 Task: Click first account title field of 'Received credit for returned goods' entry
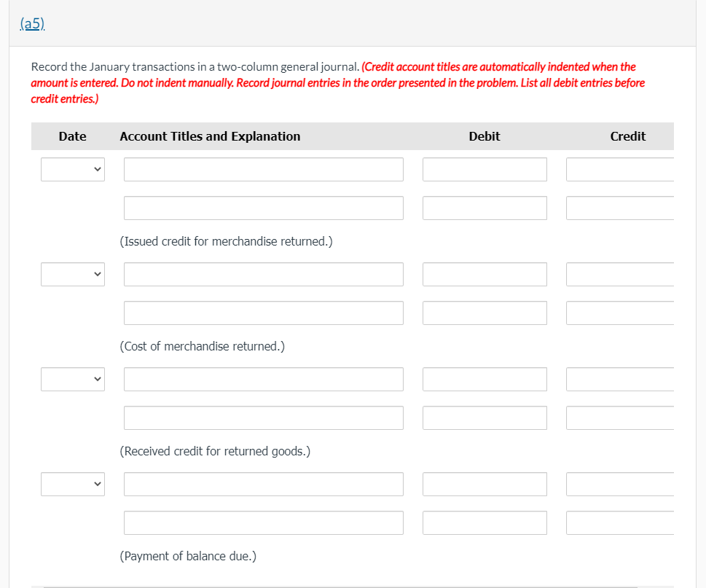pos(264,379)
